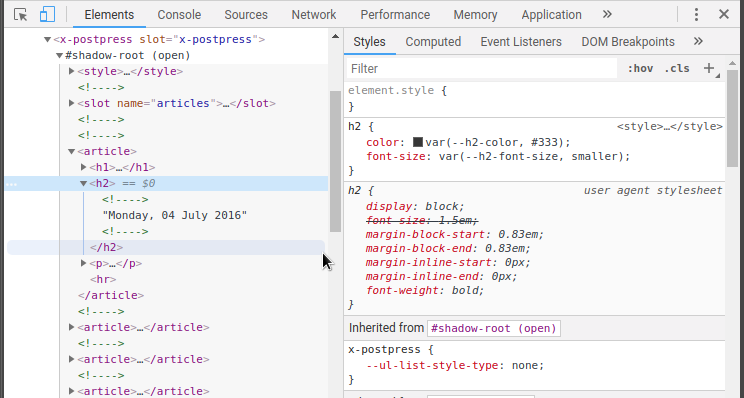Show more DevTools tabs chevron
The width and height of the screenshot is (744, 398).
pyautogui.click(x=607, y=14)
